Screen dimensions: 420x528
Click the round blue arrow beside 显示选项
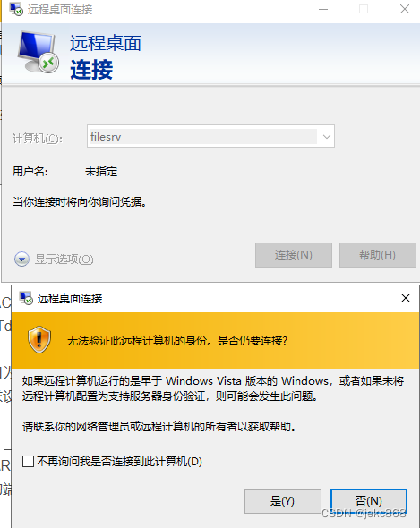click(x=21, y=259)
